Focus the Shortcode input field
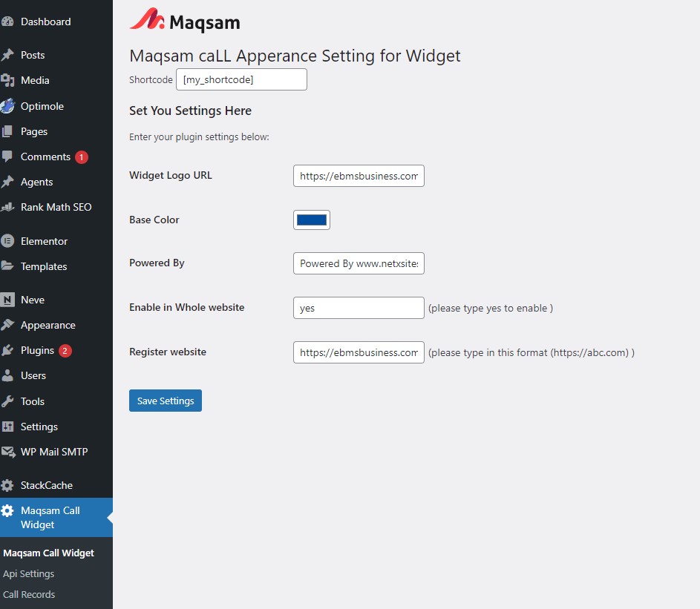Image resolution: width=700 pixels, height=609 pixels. (241, 79)
